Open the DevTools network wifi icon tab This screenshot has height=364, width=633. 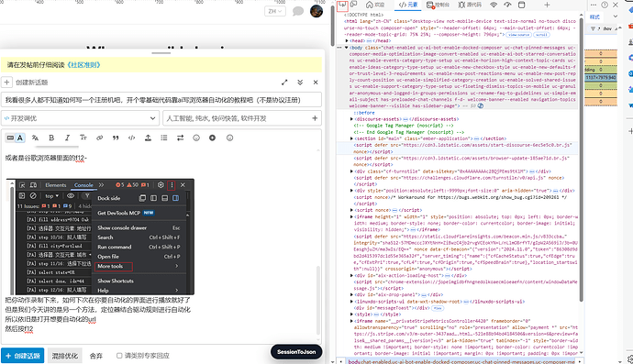click(x=494, y=5)
